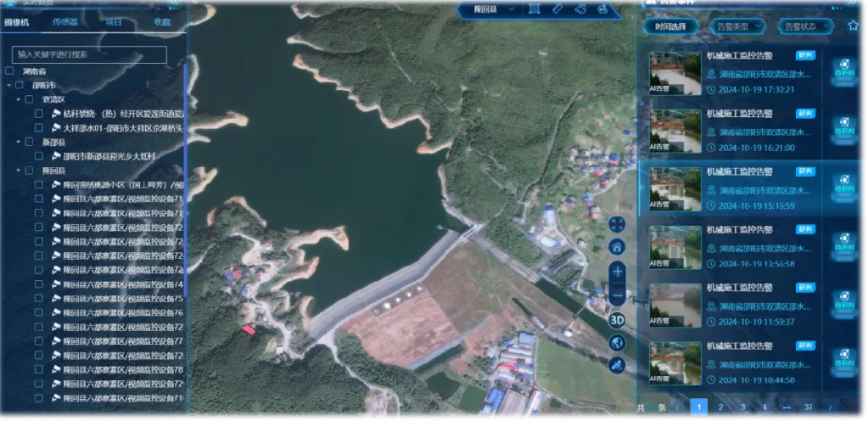This screenshot has width=868, height=421.
Task: Go to page 2 of alarm list
Action: pos(720,407)
